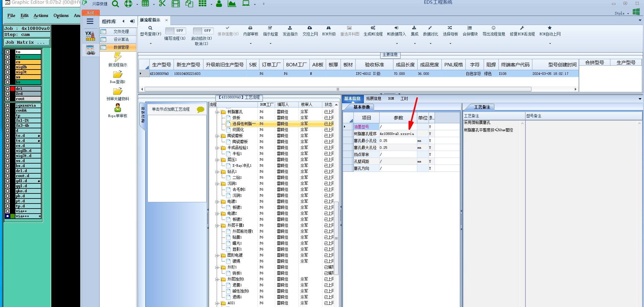Click the ECN自动上网 star icon
Image resolution: width=644 pixels, height=307 pixels.
click(550, 28)
